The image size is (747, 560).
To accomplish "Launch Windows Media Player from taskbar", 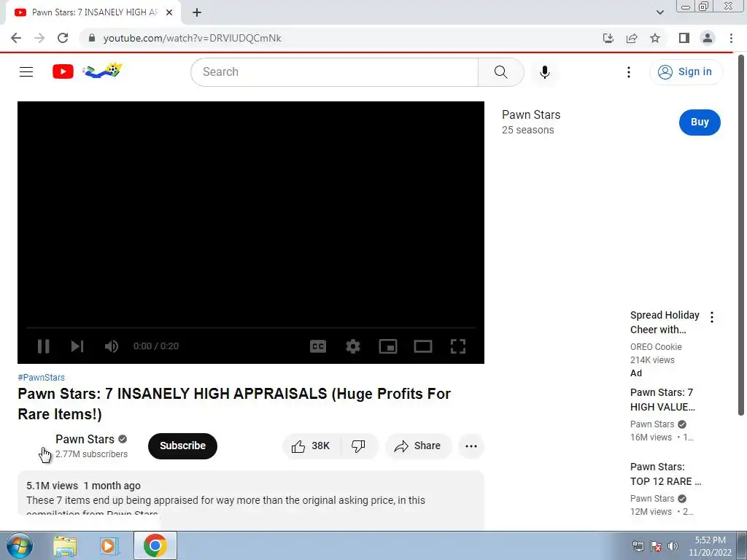I will coord(109,545).
